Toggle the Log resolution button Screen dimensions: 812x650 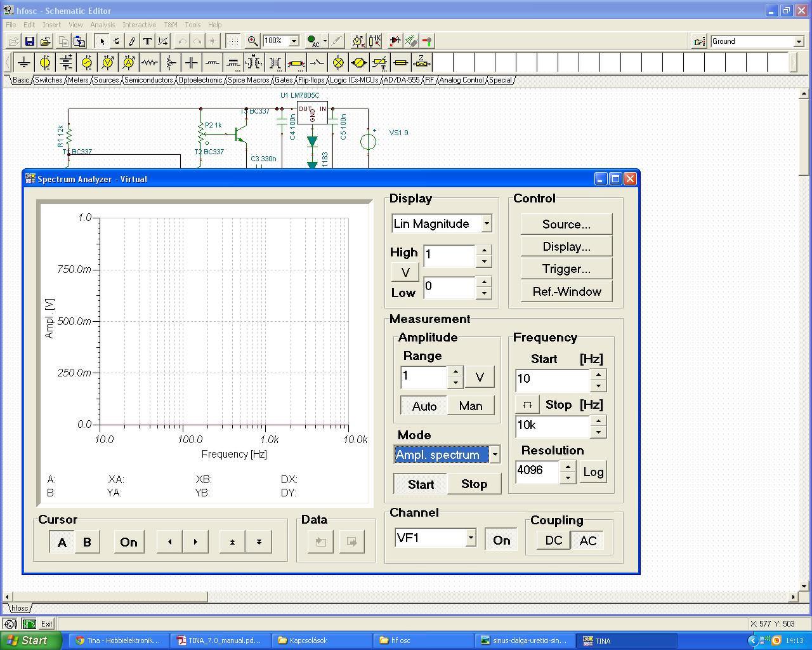[593, 472]
